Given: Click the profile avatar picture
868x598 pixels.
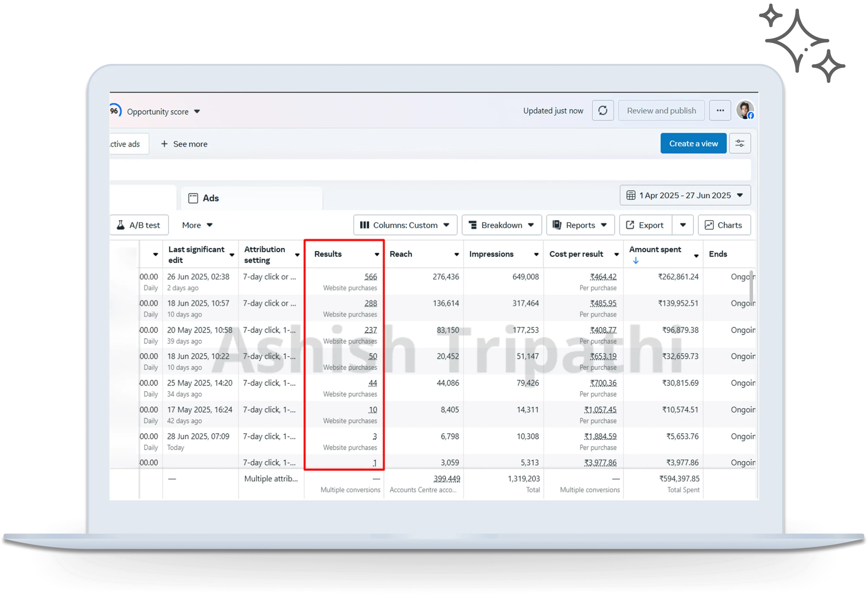Looking at the screenshot, I should 745,110.
